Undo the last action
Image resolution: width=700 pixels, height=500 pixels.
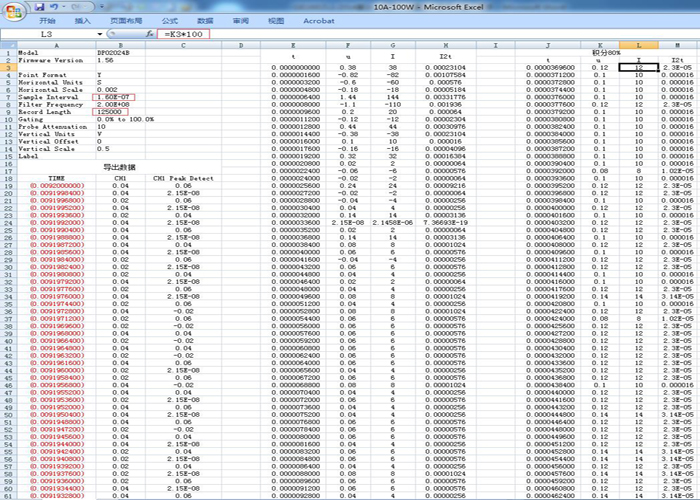[54, 7]
